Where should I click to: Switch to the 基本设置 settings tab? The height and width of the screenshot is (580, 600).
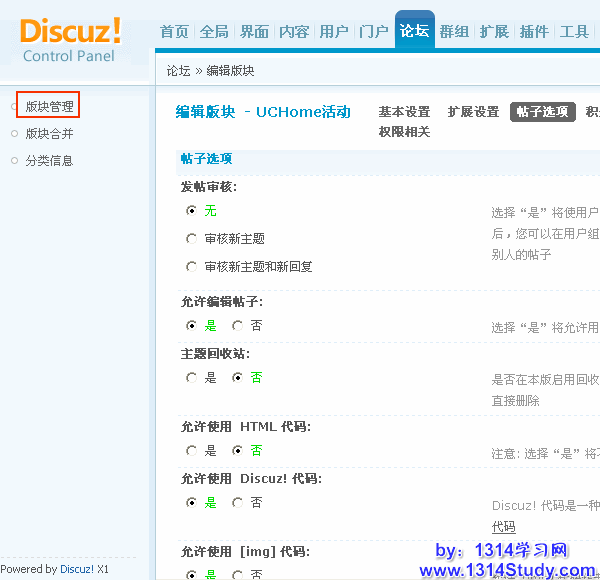[404, 112]
